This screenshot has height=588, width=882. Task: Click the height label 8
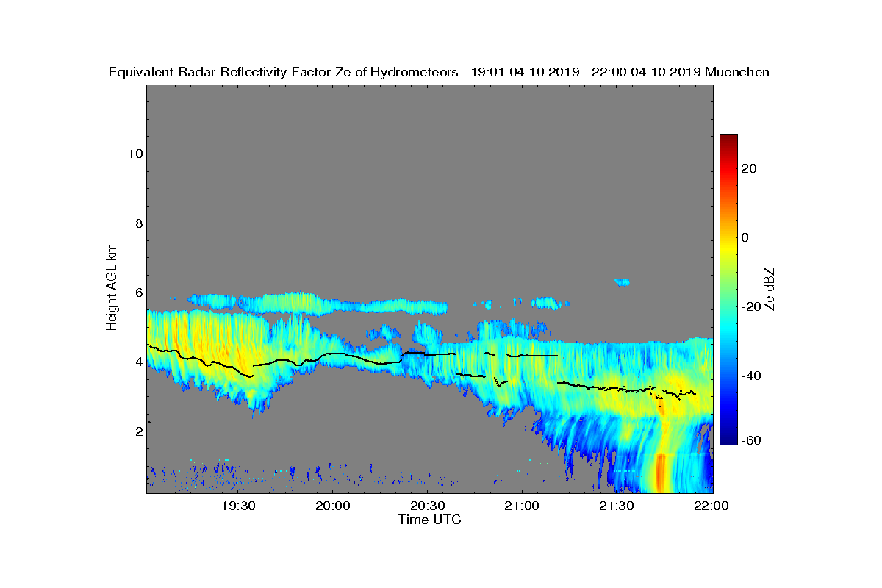(x=137, y=223)
